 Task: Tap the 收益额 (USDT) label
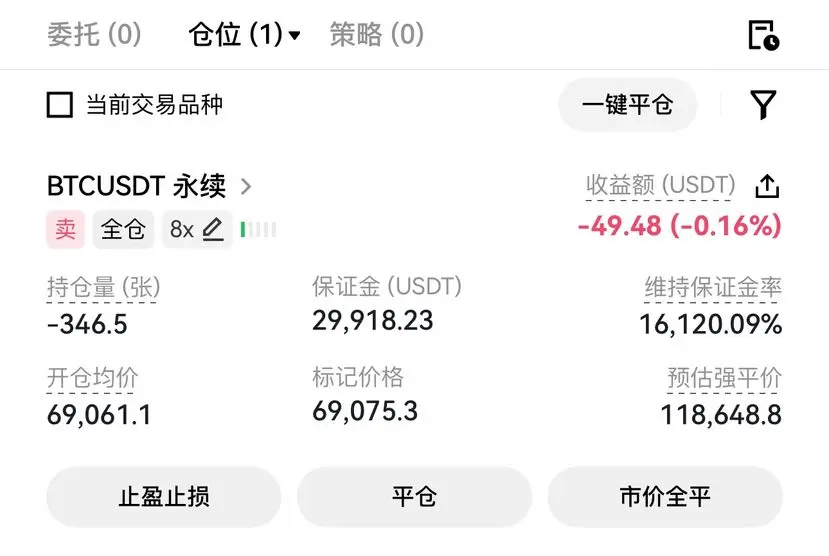coord(660,186)
